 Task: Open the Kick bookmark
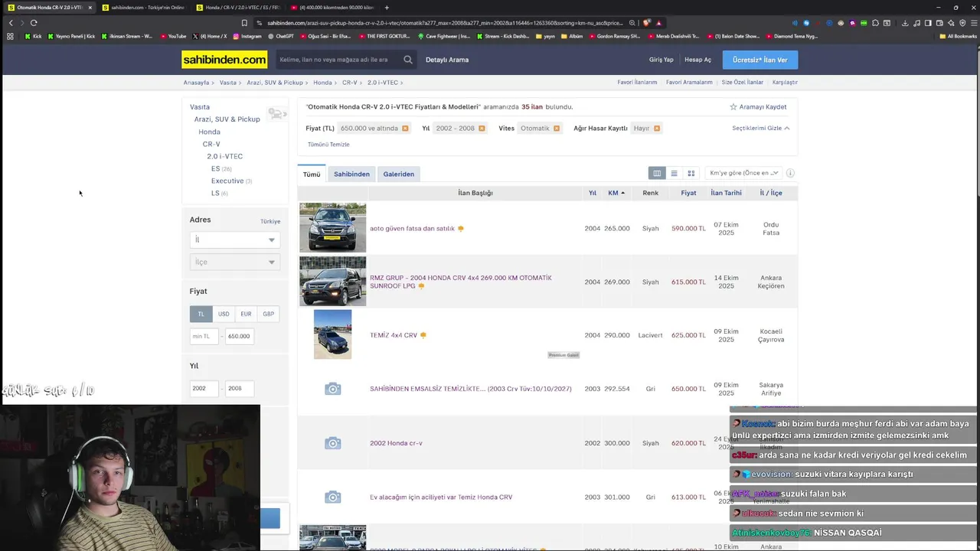(33, 36)
